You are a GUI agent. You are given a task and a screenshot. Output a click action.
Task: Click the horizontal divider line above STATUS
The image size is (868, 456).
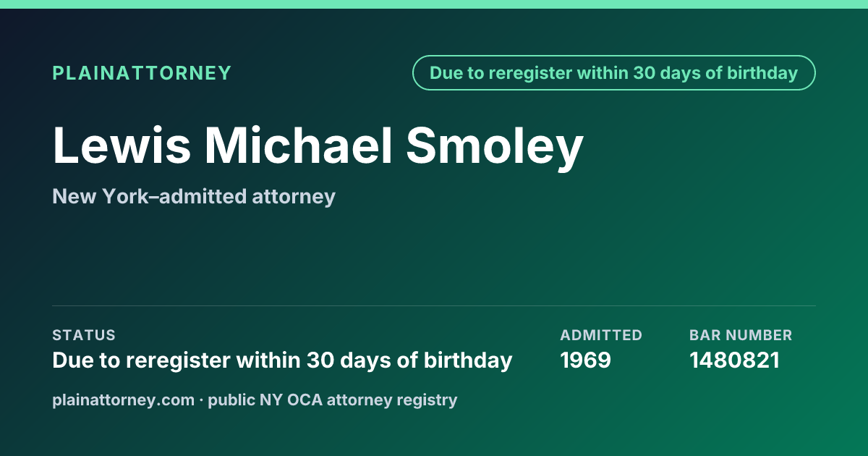pyautogui.click(x=434, y=305)
